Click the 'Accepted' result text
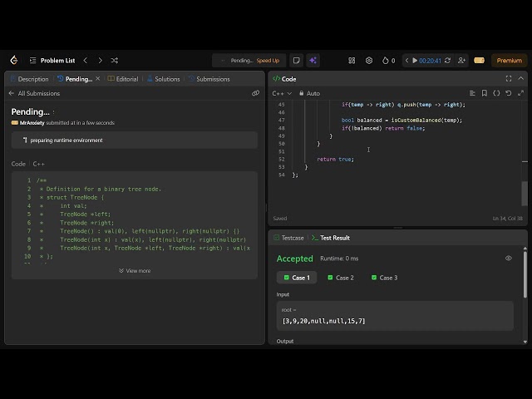 [294, 259]
